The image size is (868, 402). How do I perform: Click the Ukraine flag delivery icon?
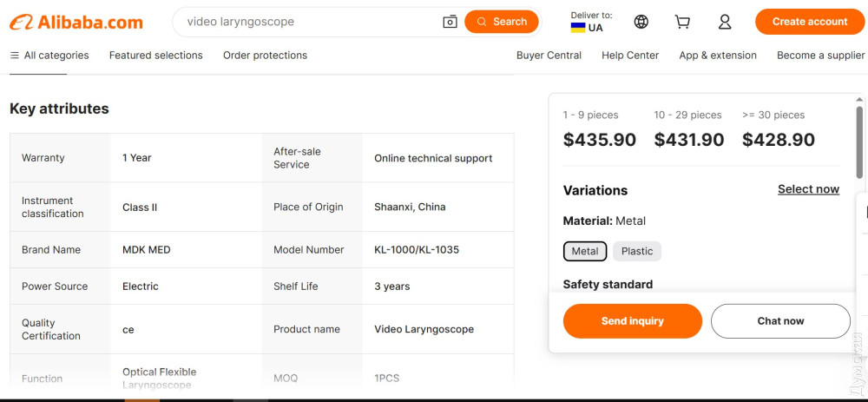pyautogui.click(x=577, y=28)
